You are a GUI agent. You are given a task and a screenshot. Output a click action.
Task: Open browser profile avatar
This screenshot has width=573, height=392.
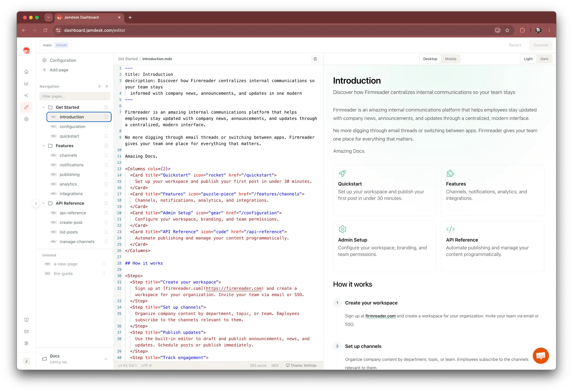[538, 30]
